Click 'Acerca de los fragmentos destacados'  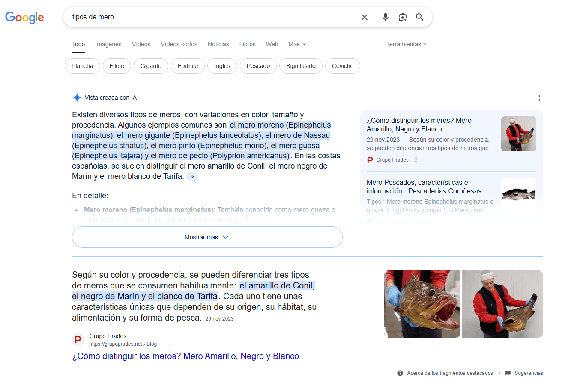click(450, 373)
